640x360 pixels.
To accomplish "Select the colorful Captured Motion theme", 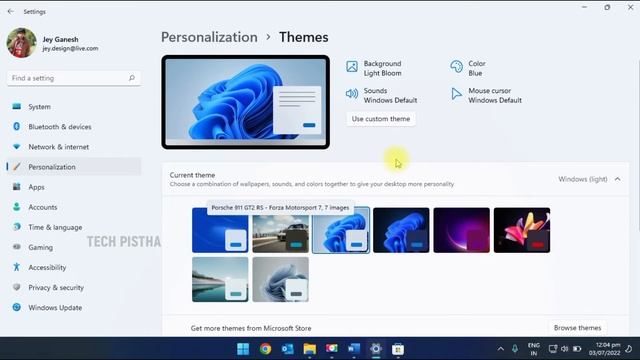I will coord(522,230).
